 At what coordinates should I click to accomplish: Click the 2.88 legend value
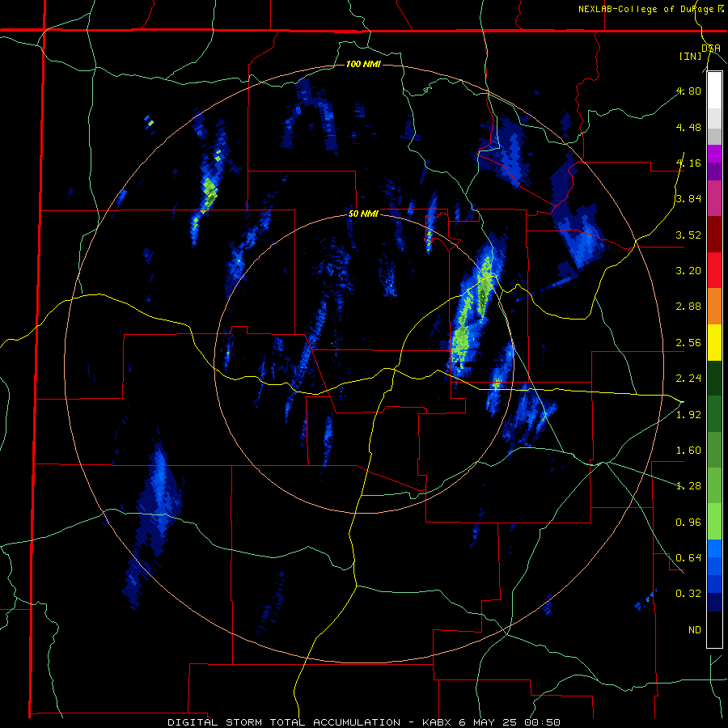point(688,307)
